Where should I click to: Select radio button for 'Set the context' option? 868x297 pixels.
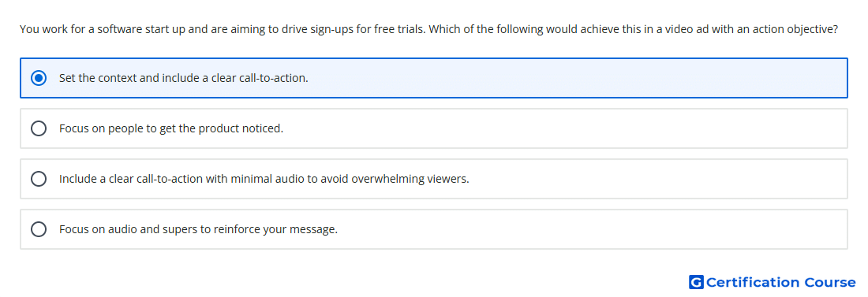click(x=39, y=78)
